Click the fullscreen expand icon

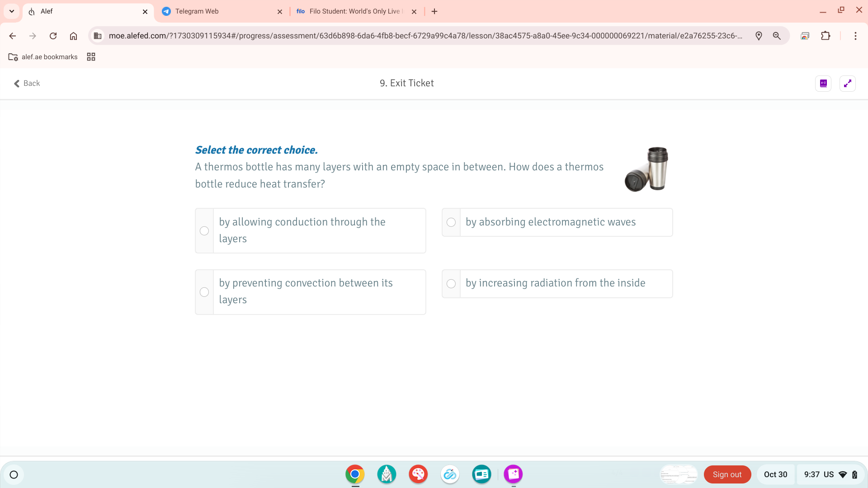[847, 83]
